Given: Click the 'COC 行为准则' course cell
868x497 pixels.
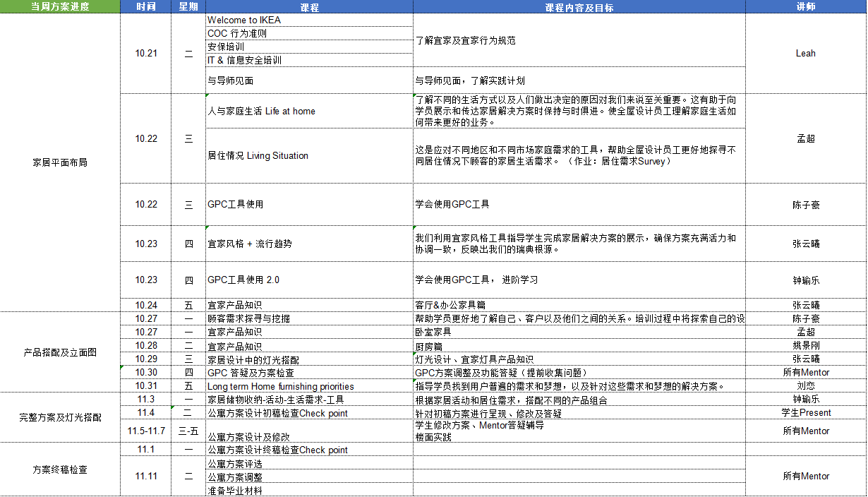Looking at the screenshot, I should pos(309,33).
